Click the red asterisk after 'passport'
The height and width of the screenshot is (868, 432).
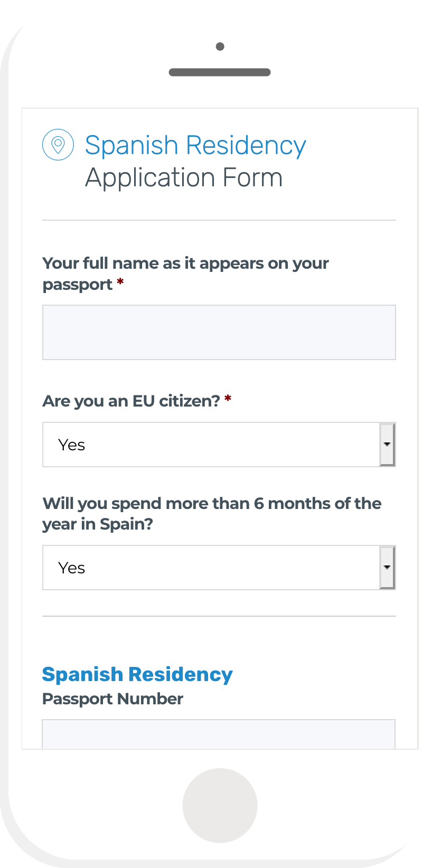(120, 282)
